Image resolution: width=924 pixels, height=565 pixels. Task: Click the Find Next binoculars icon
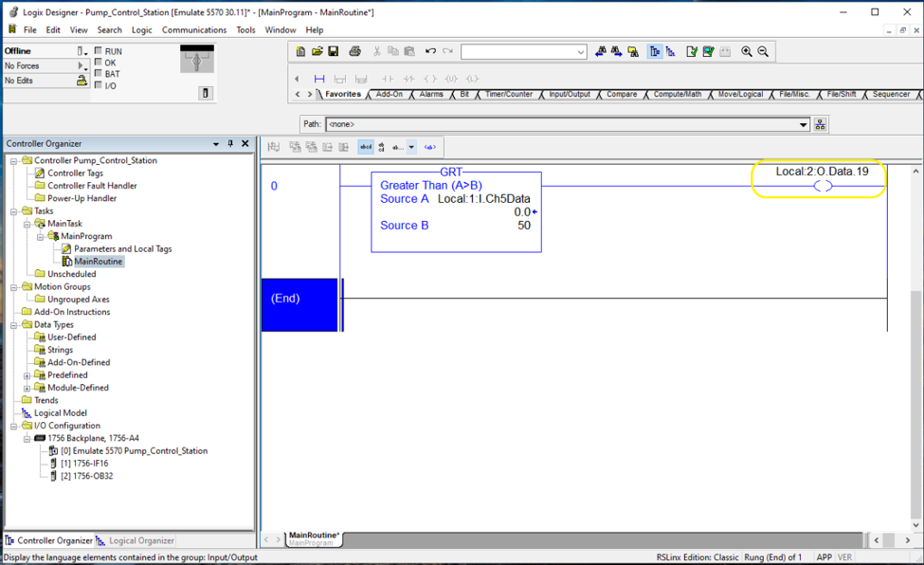[616, 52]
